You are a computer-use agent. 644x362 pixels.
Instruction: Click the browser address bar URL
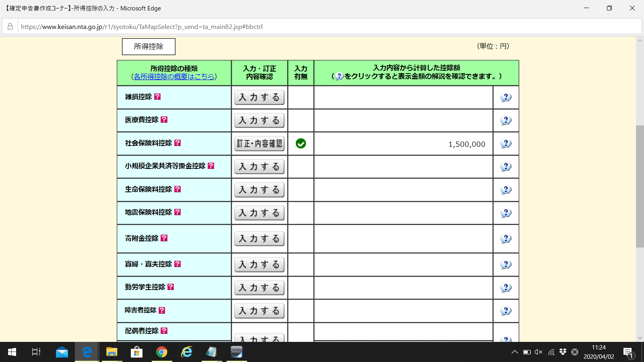142,27
